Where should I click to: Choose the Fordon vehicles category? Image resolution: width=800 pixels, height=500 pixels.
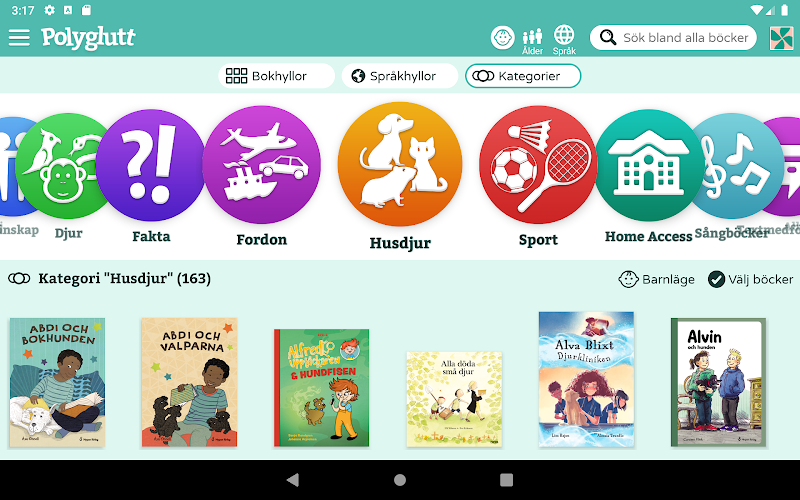tap(261, 165)
